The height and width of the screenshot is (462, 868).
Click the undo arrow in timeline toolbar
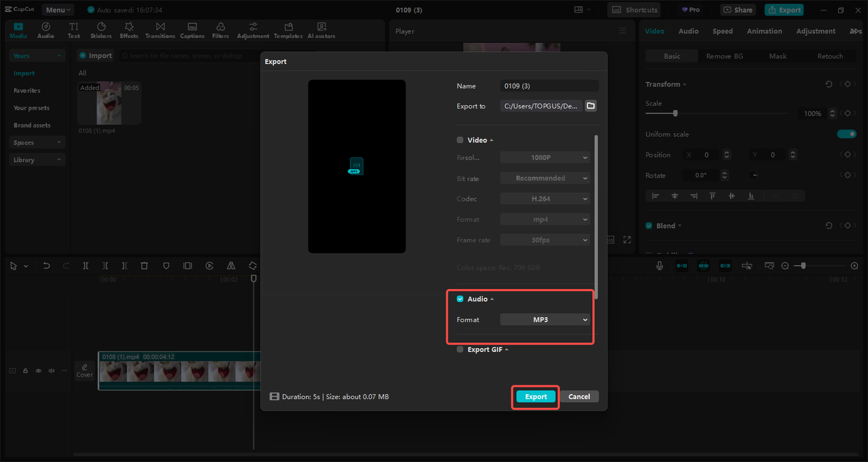click(46, 266)
